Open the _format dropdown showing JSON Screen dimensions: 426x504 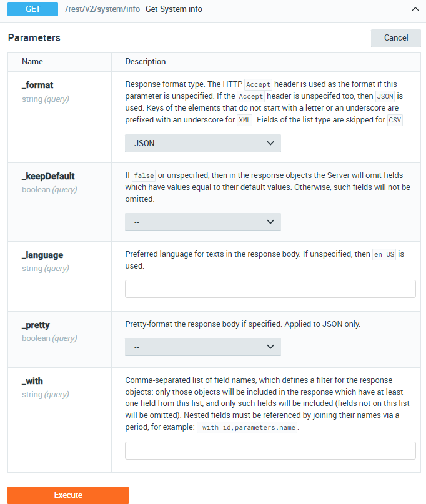click(x=202, y=143)
